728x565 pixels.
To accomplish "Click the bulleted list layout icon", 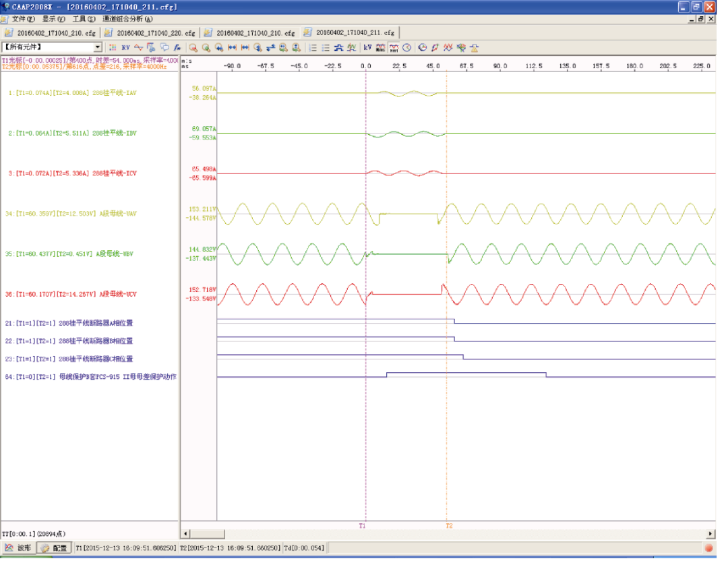I will pyautogui.click(x=326, y=48).
